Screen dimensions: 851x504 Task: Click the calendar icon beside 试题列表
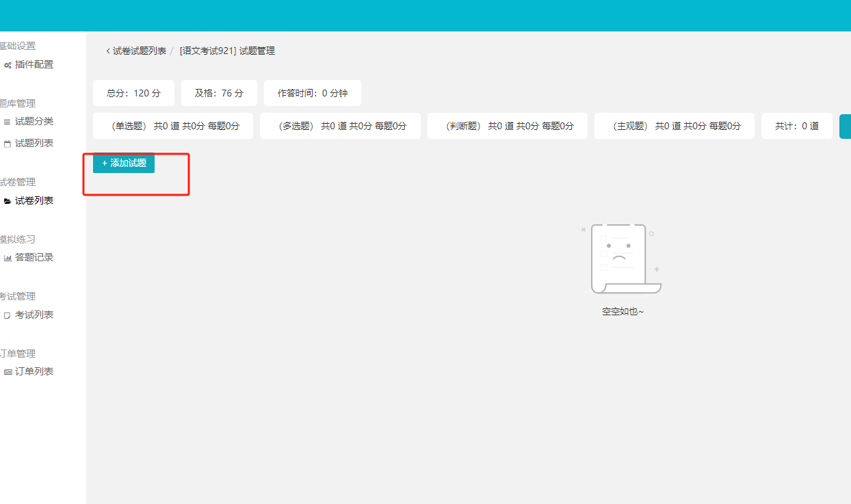click(x=8, y=144)
